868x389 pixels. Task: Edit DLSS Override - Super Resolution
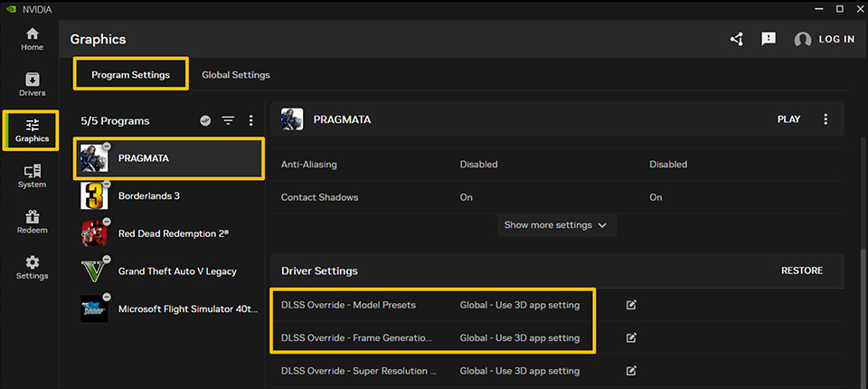[631, 371]
